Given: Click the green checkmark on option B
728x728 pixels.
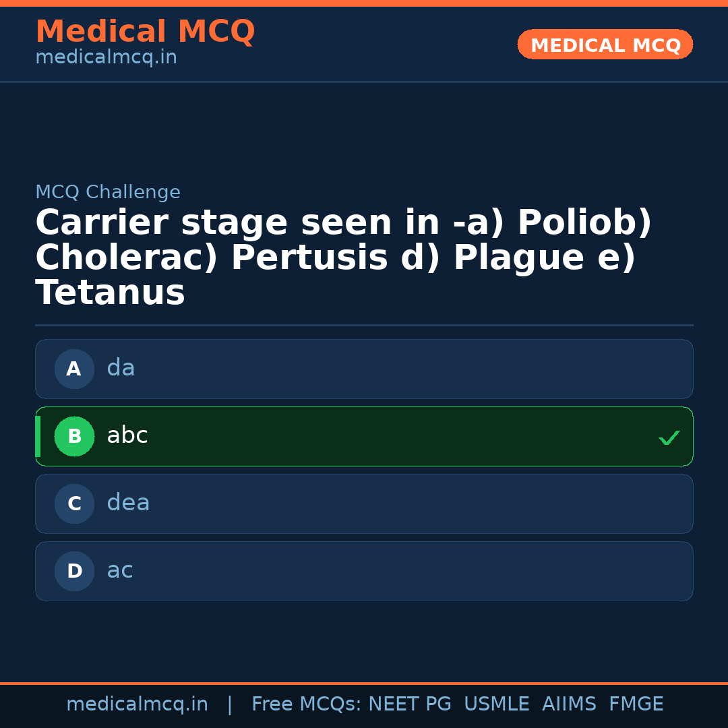Looking at the screenshot, I should pos(669,437).
